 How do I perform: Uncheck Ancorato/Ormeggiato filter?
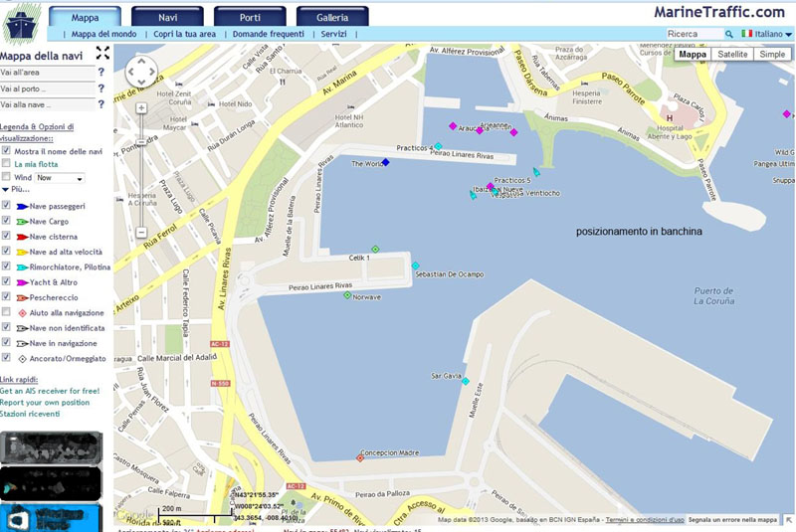point(6,357)
